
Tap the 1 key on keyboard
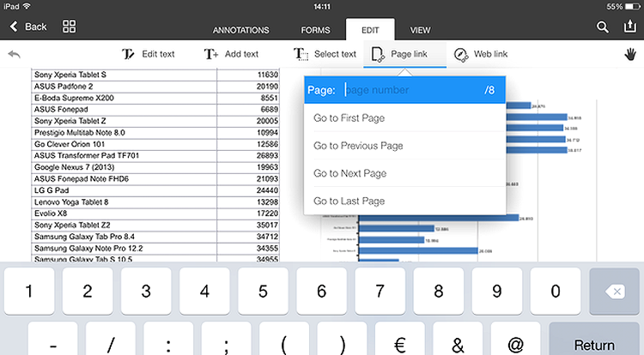(x=29, y=291)
